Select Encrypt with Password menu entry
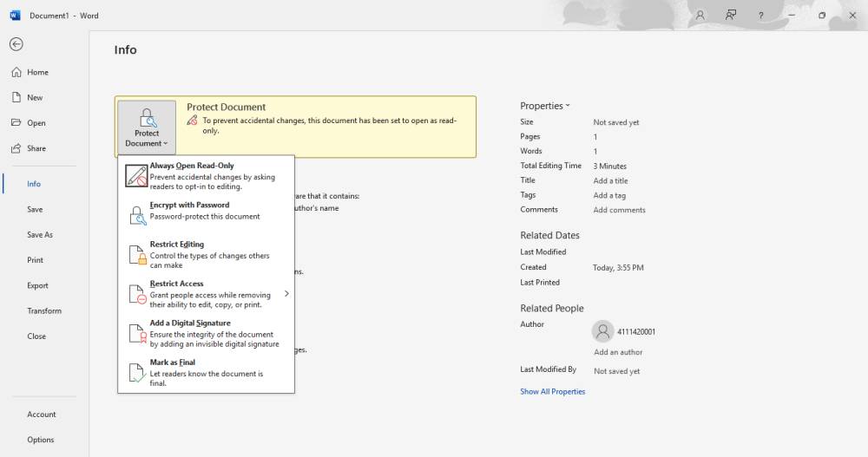The width and height of the screenshot is (868, 457). coord(206,215)
